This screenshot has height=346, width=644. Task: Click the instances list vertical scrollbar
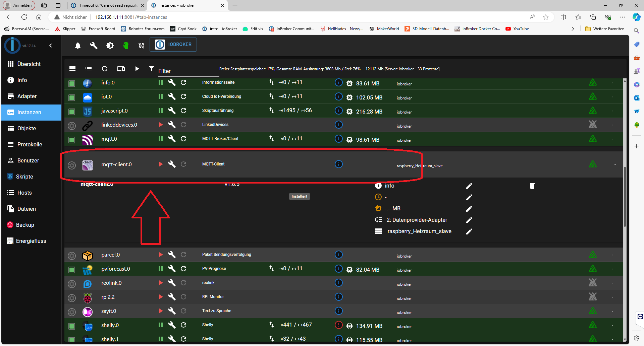click(x=625, y=198)
